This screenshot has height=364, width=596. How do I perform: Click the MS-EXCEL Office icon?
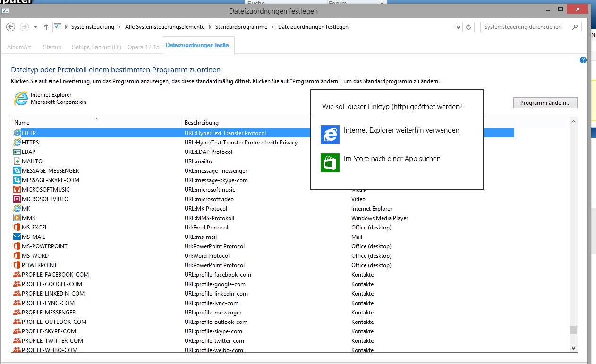17,228
